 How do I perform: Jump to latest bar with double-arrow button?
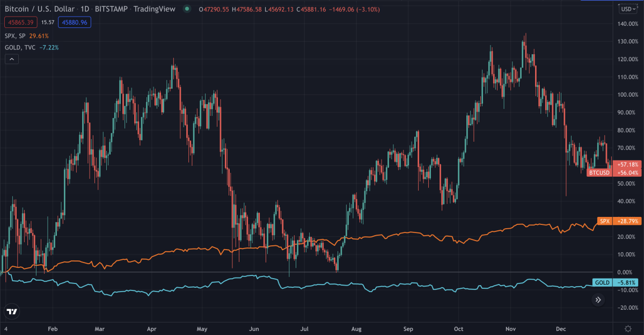coord(598,301)
